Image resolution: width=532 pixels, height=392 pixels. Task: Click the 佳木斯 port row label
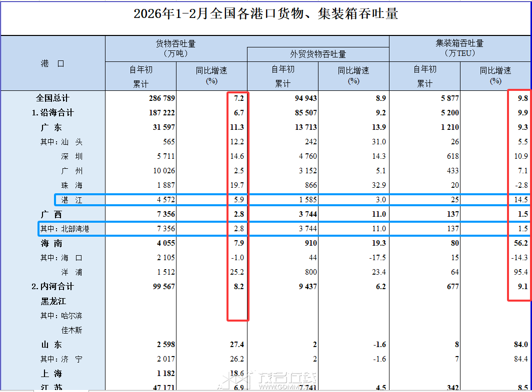click(72, 331)
